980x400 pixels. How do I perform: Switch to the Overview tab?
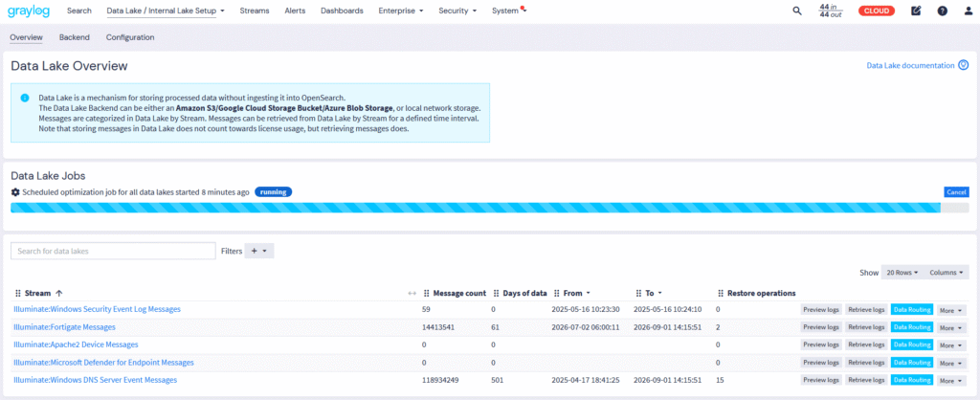point(26,37)
